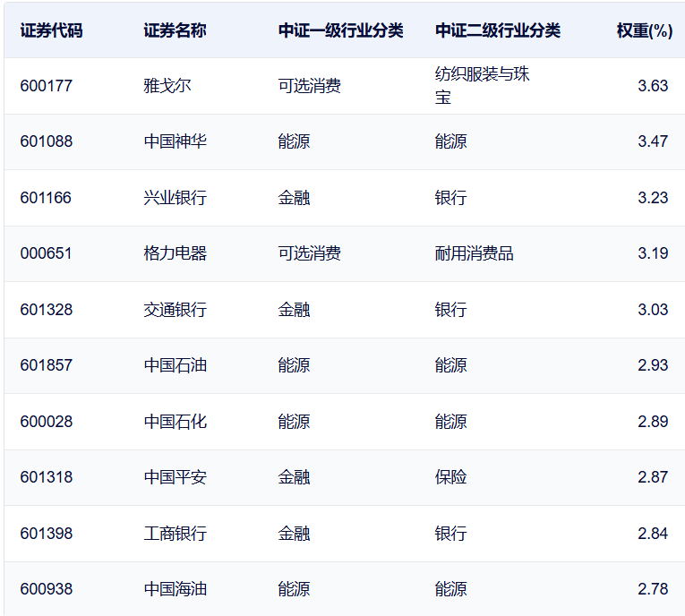Select the name 兴业银行
The height and width of the screenshot is (616, 685).
click(x=176, y=198)
